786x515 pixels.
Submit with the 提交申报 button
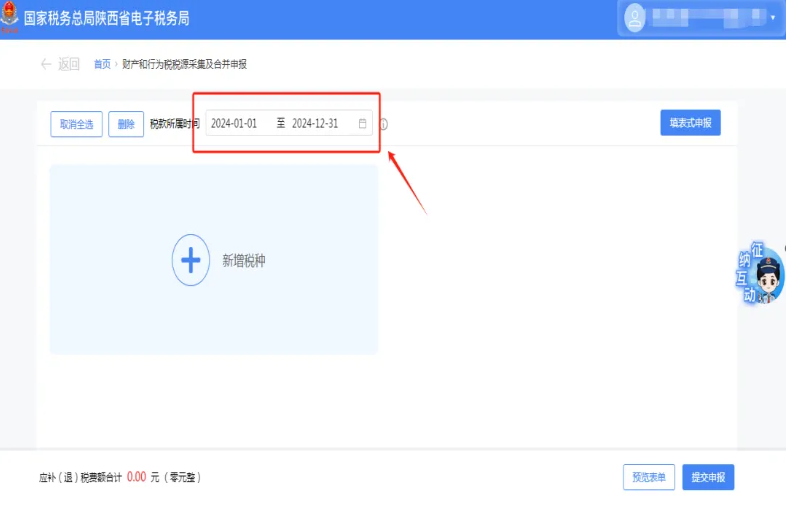click(x=708, y=477)
